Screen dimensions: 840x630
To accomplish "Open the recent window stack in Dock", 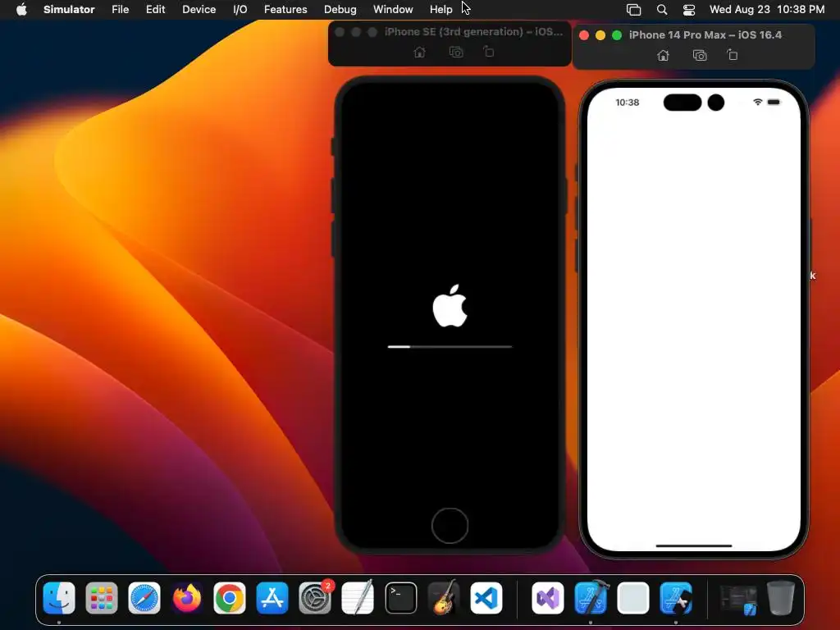I will tap(738, 599).
